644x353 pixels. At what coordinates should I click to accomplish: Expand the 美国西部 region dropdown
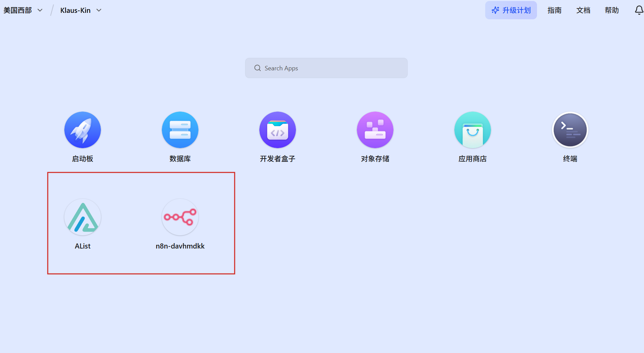coord(23,10)
